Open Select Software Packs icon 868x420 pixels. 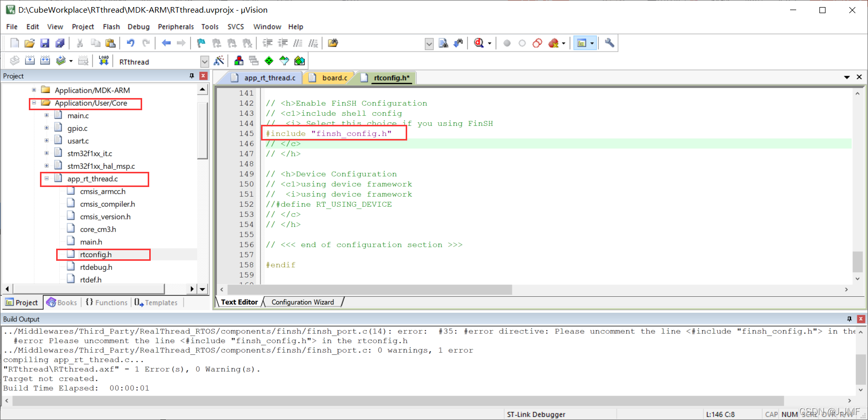point(284,61)
